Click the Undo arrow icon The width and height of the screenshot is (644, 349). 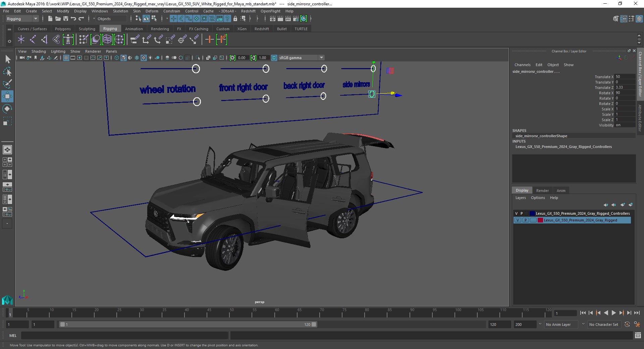click(73, 19)
